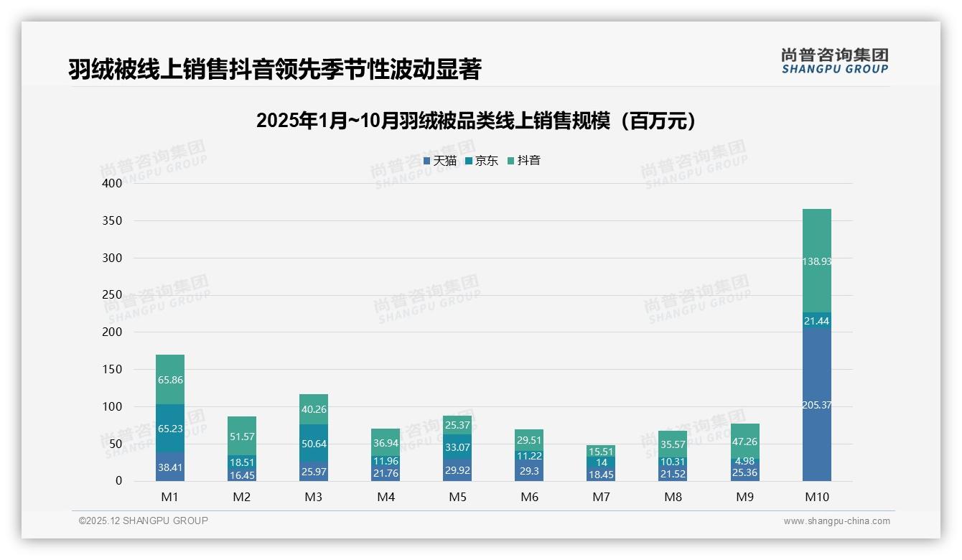Select the blue 天猫 legend marker
The width and height of the screenshot is (962, 560).
coord(427,161)
